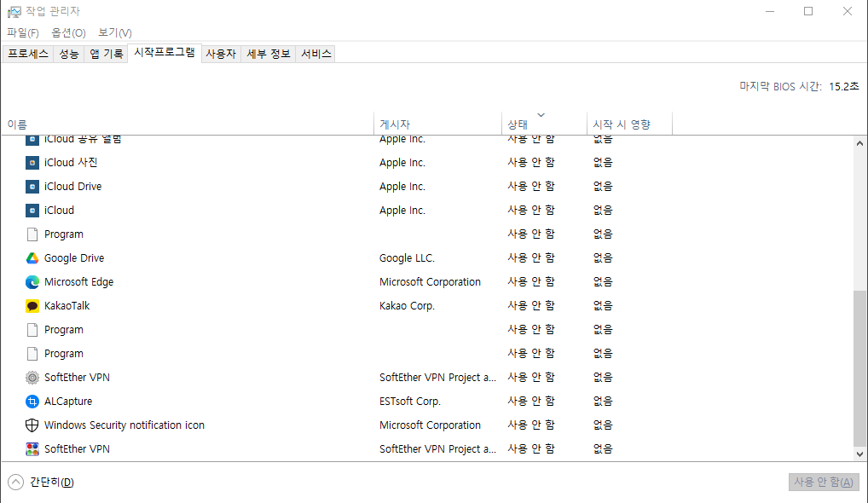Select the KakaoTalk entry name
868x503 pixels.
[67, 306]
